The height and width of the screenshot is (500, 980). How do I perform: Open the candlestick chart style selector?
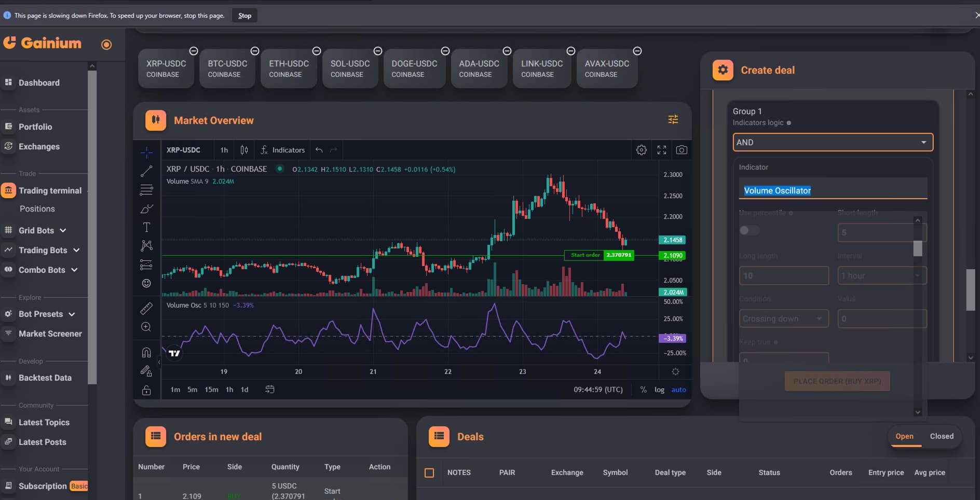(244, 150)
